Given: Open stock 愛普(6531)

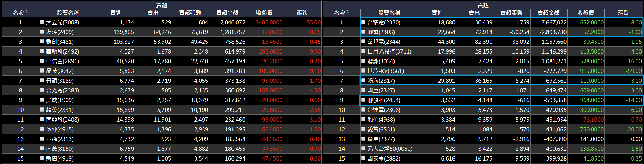Looking at the screenshot, I should (x=381, y=129).
